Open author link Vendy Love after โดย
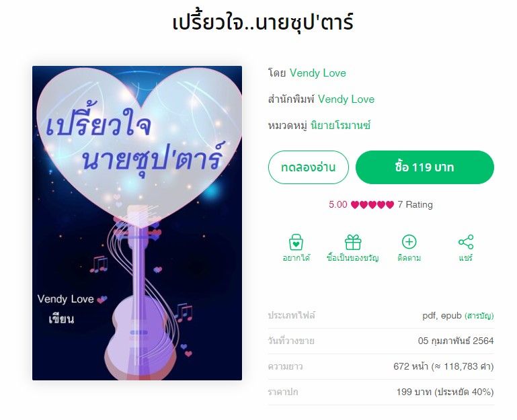 pyautogui.click(x=318, y=73)
